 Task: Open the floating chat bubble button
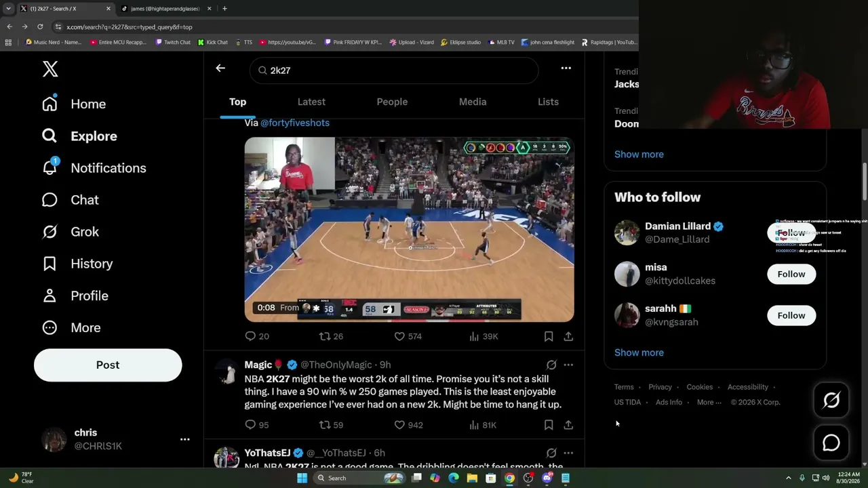click(831, 443)
